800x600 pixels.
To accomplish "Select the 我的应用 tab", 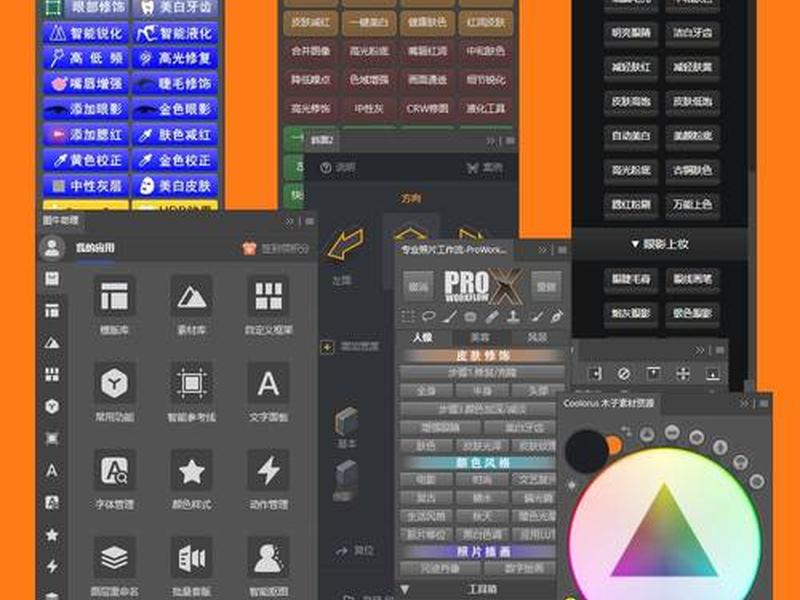I will [95, 248].
